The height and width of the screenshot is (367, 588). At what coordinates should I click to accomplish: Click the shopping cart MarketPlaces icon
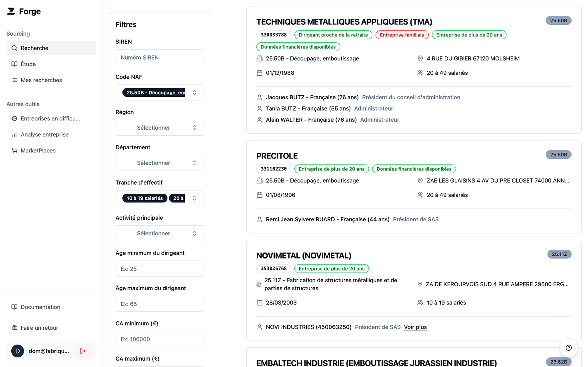[x=14, y=150]
